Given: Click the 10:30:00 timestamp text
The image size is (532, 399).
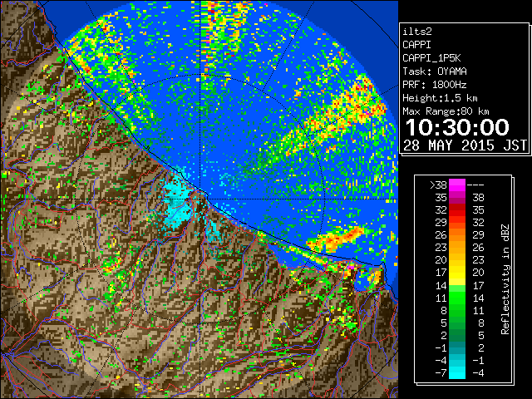Looking at the screenshot, I should click(x=457, y=127).
